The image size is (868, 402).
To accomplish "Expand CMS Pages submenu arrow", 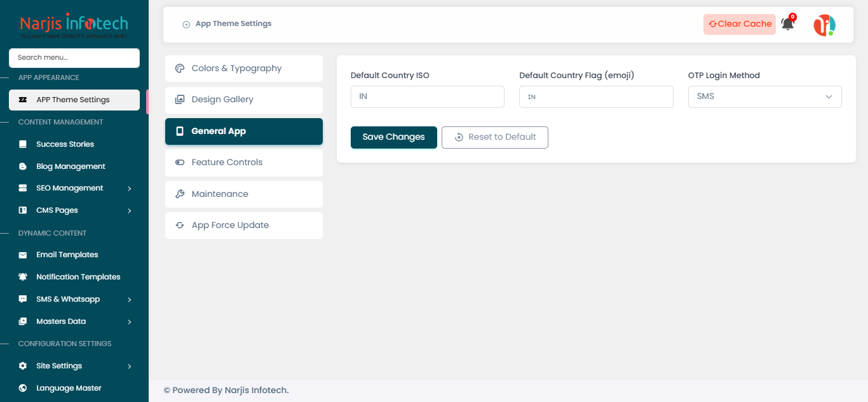I will 130,211.
